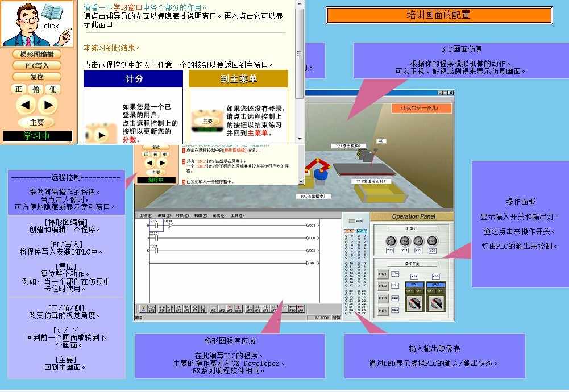Click the PL4 lamp on Operation Panel

432,241
